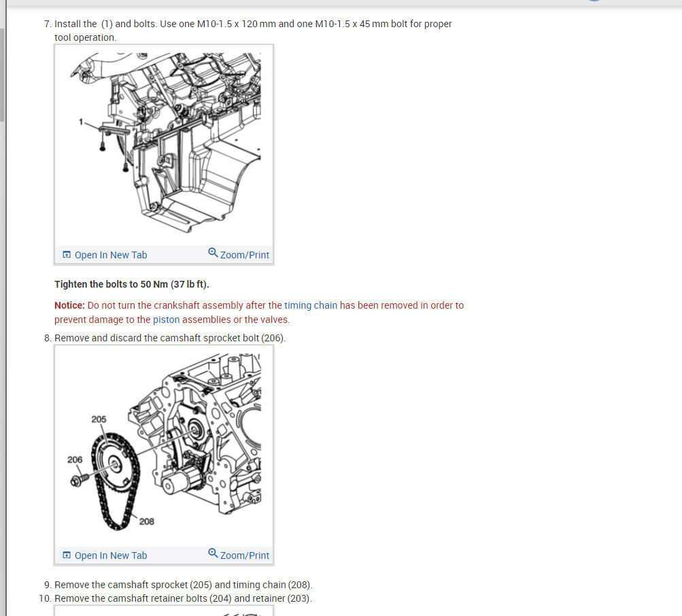Image resolution: width=682 pixels, height=616 pixels.
Task: Click magnifier icon under the oil pan diagram
Action: pos(213,253)
